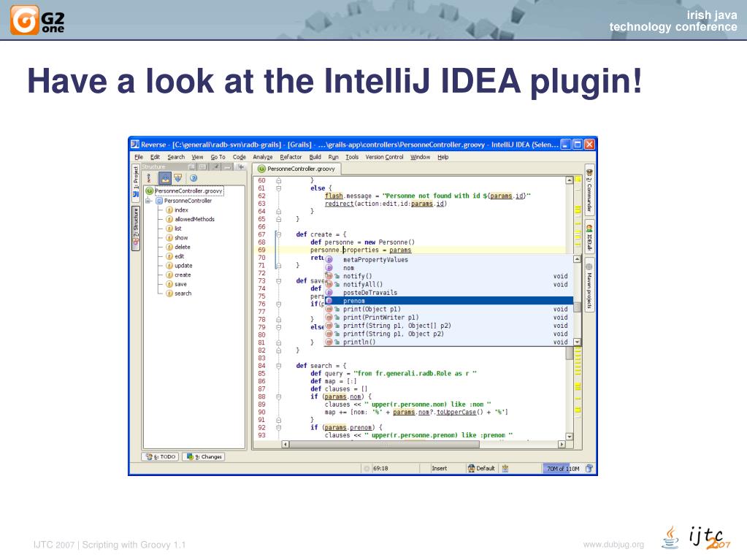This screenshot has height=560, width=747.
Task: Open the File menu
Action: (139, 157)
